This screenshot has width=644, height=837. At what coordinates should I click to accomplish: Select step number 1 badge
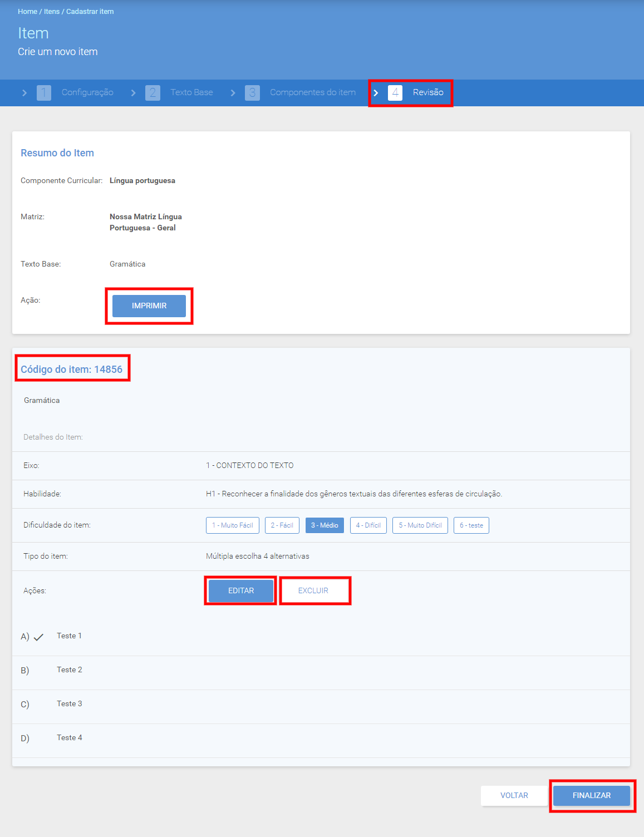click(x=44, y=93)
